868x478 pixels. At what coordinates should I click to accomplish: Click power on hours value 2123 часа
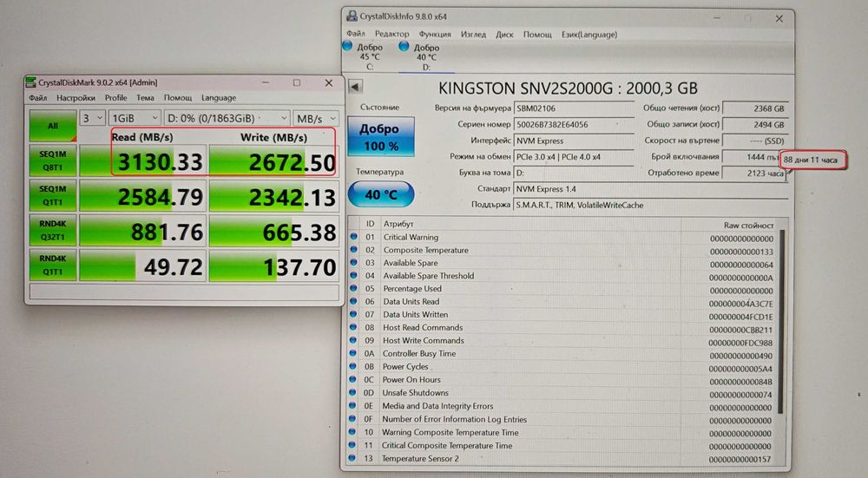(755, 174)
